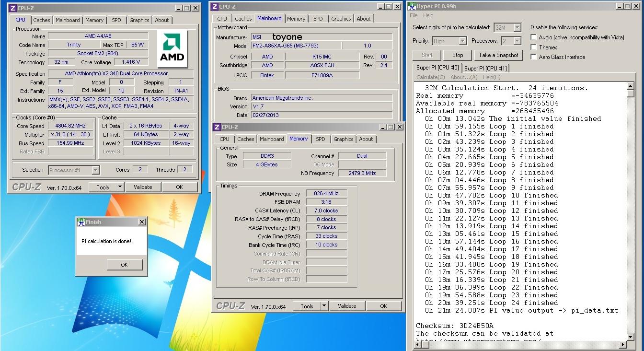Viewport: 644px width, 351px height.
Task: Click Southbridge A85X FCH value
Action: coord(322,65)
